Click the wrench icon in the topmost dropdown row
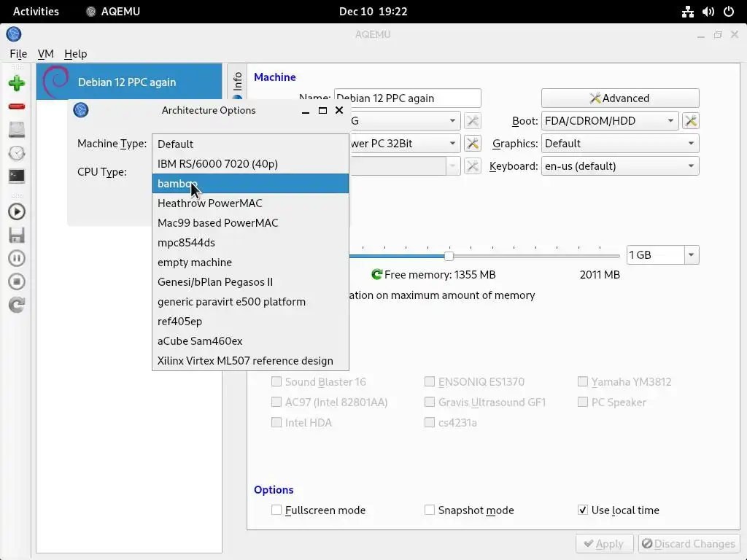 point(473,121)
